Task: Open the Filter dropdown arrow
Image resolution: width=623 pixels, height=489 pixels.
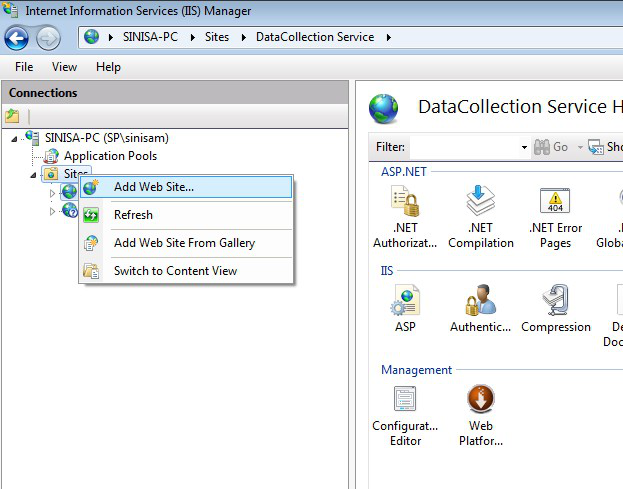Action: coord(524,147)
